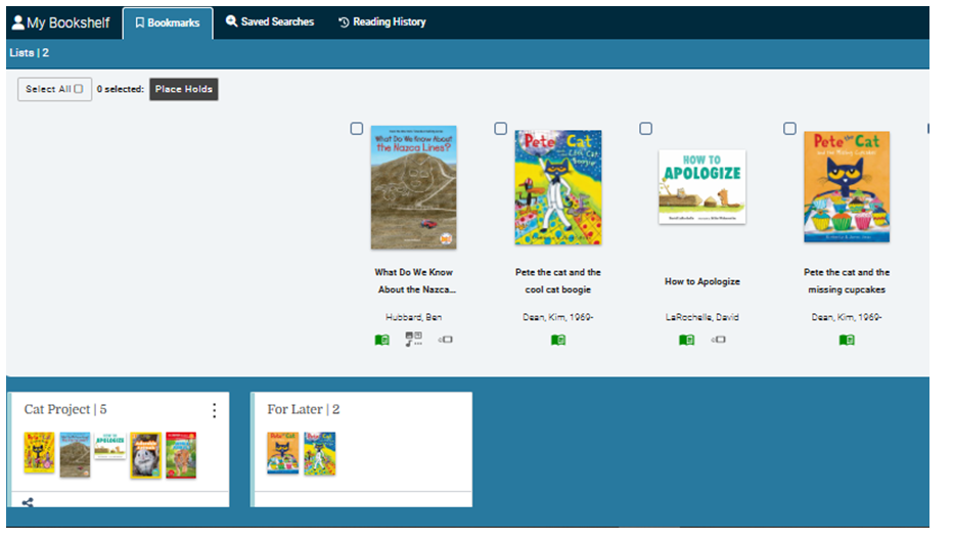The height and width of the screenshot is (540, 954).
Task: Click author Dean, Kim under missing cupcakes
Action: pyautogui.click(x=846, y=317)
